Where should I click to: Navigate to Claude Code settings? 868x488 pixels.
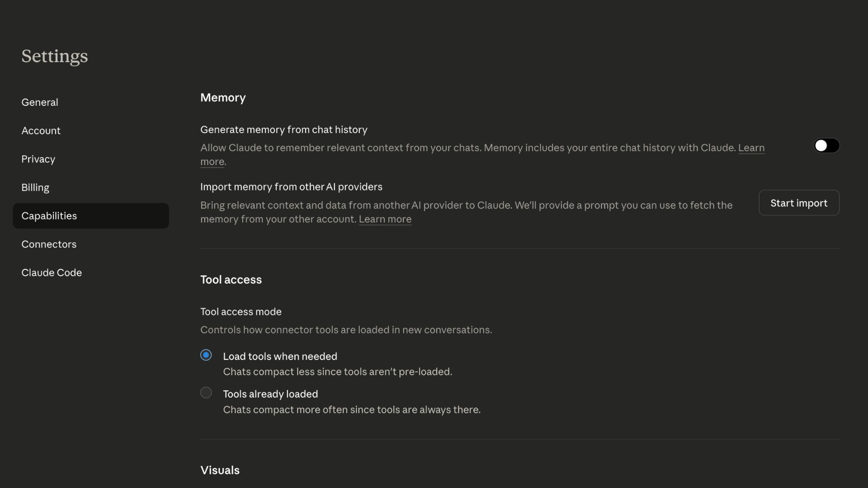(x=52, y=273)
